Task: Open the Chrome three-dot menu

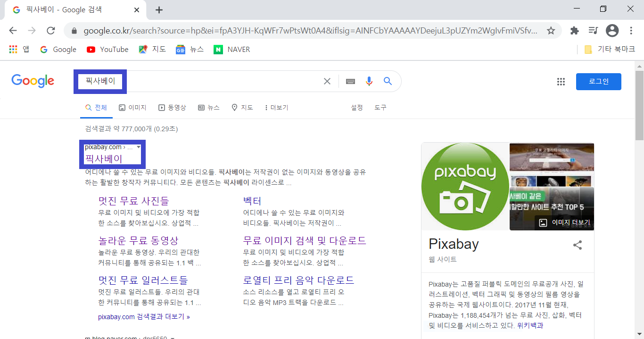Action: coord(631,31)
